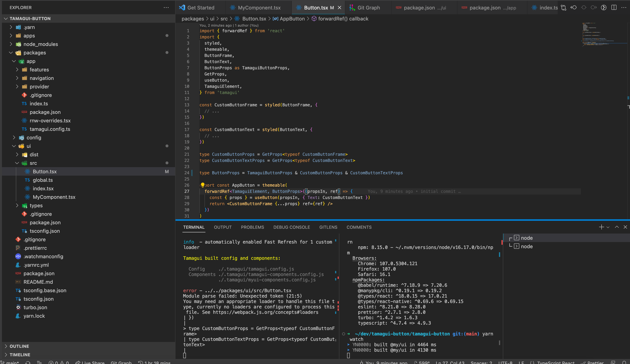Image resolution: width=630 pixels, height=364 pixels.
Task: Click the compare changes pull-request icon
Action: coord(564,8)
